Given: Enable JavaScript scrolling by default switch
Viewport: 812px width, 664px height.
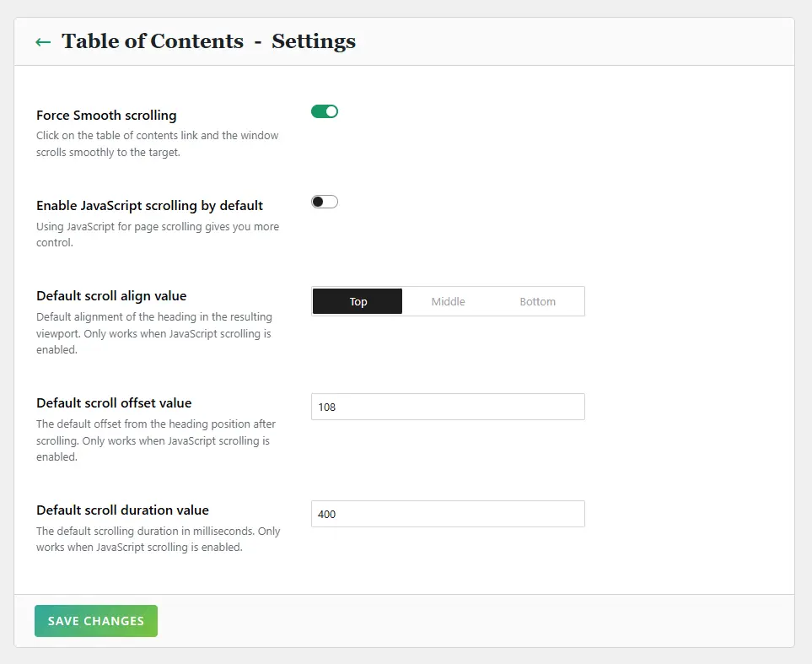Looking at the screenshot, I should tap(325, 202).
